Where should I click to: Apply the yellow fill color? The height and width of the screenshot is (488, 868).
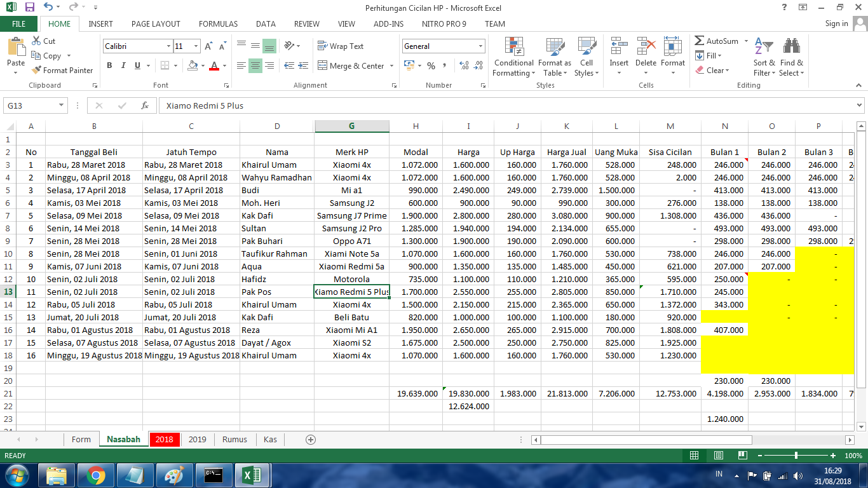(x=191, y=65)
